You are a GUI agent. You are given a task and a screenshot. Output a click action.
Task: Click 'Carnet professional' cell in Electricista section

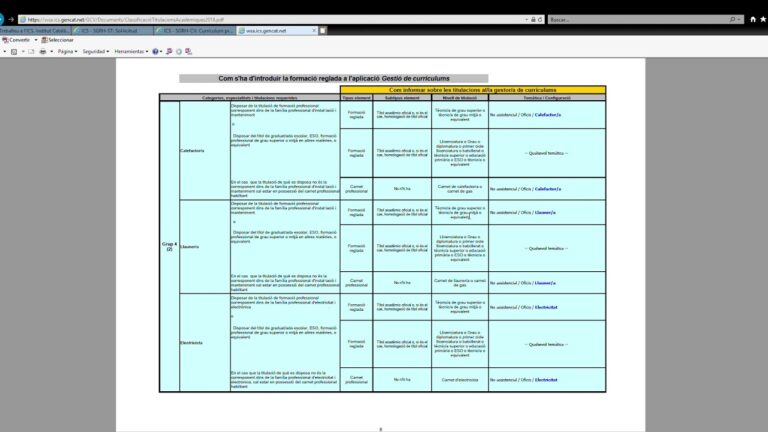coord(356,380)
